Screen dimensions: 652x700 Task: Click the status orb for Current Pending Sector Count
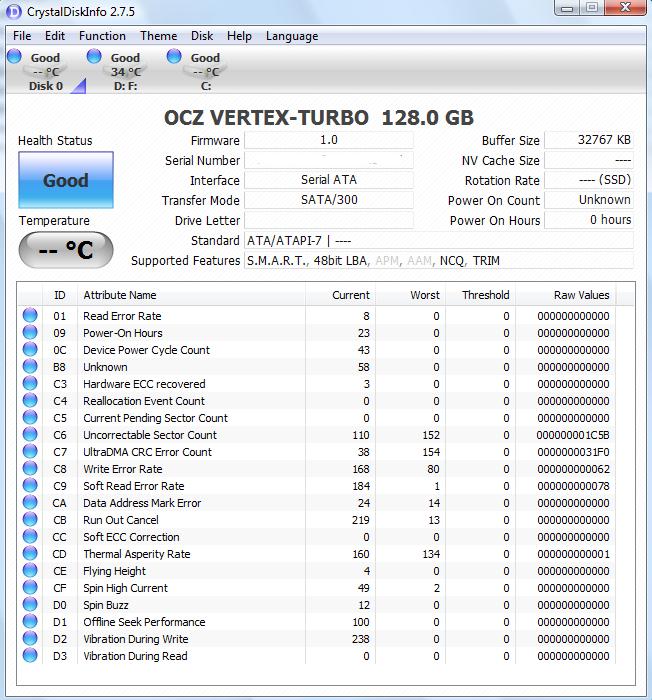30,417
